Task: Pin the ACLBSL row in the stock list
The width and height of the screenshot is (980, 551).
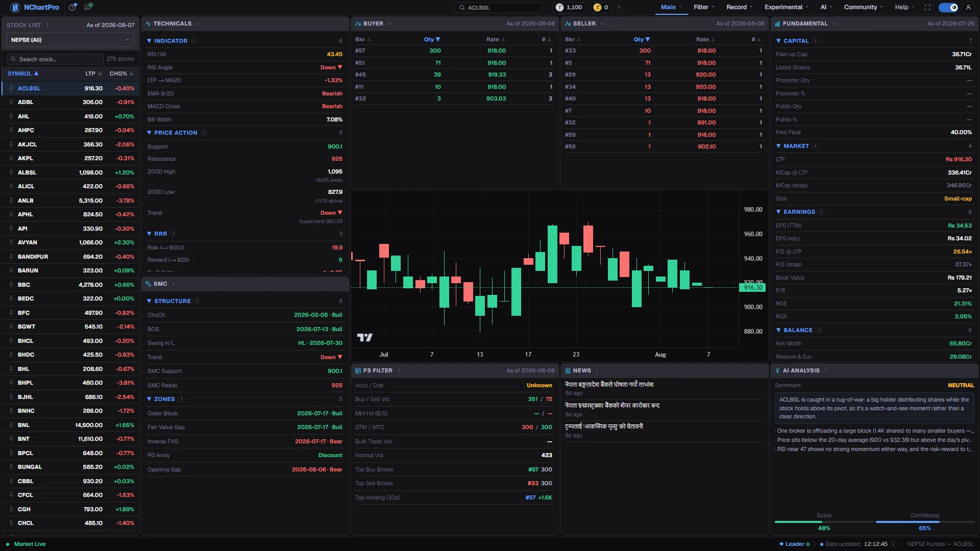Action: pyautogui.click(x=11, y=88)
